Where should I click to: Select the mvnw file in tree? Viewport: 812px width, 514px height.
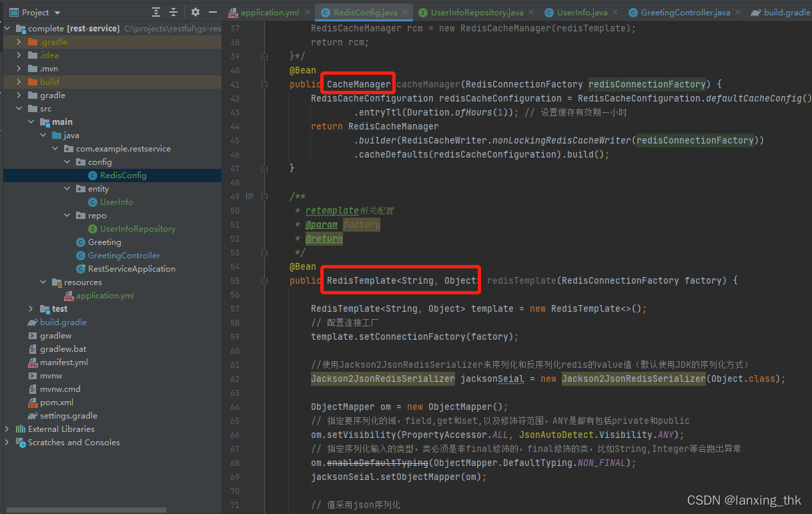click(51, 376)
